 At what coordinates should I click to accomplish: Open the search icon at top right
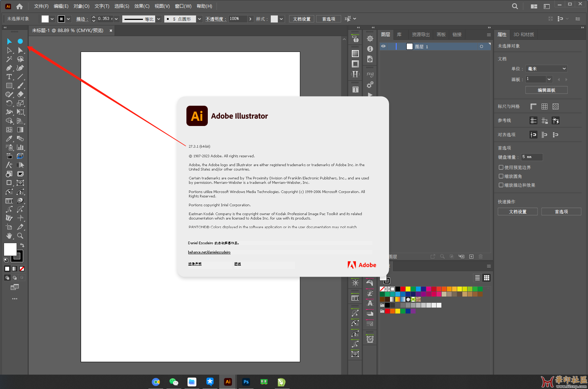515,6
